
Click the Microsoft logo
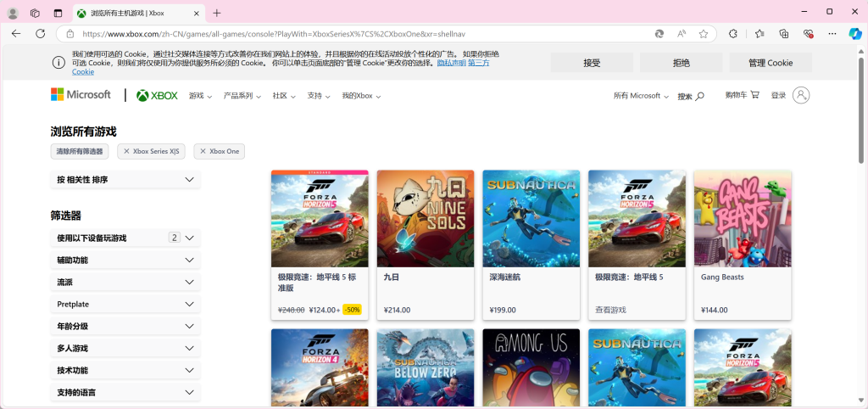coord(81,95)
